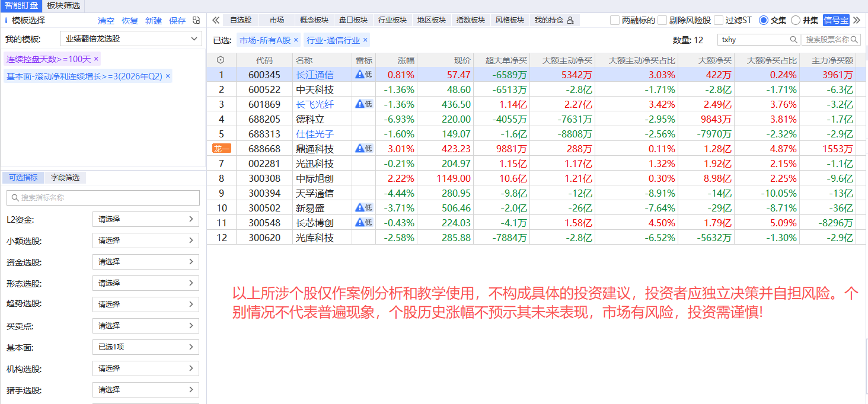Image resolution: width=868 pixels, height=404 pixels.
Task: Remove the 连续控盘天数>=100天 condition tag
Action: point(97,59)
